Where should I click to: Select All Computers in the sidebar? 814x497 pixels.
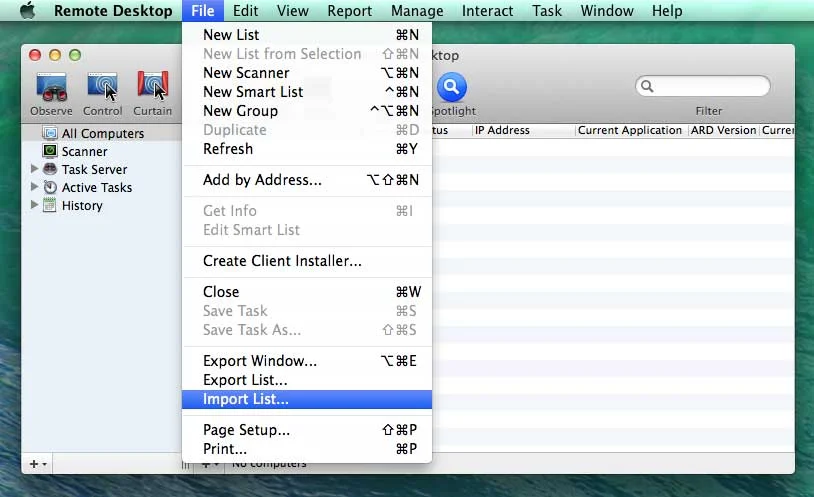coord(102,133)
